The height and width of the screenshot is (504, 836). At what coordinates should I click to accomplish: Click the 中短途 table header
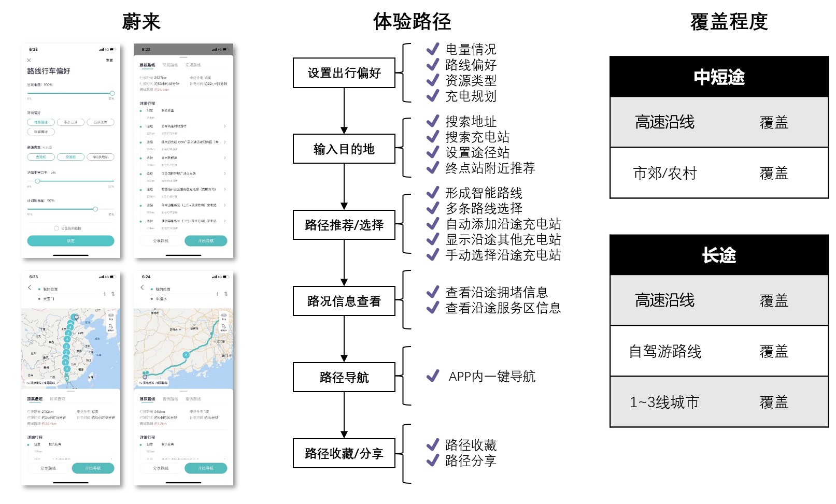[719, 77]
